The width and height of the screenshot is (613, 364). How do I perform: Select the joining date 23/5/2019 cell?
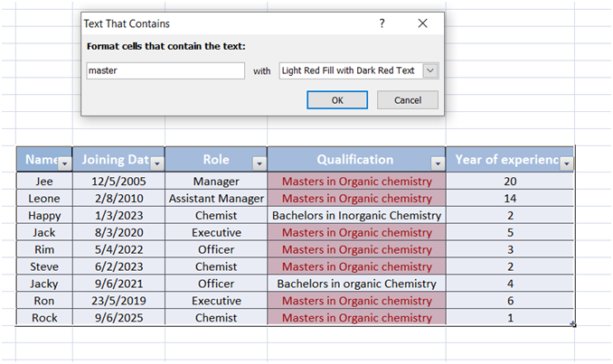pos(118,301)
